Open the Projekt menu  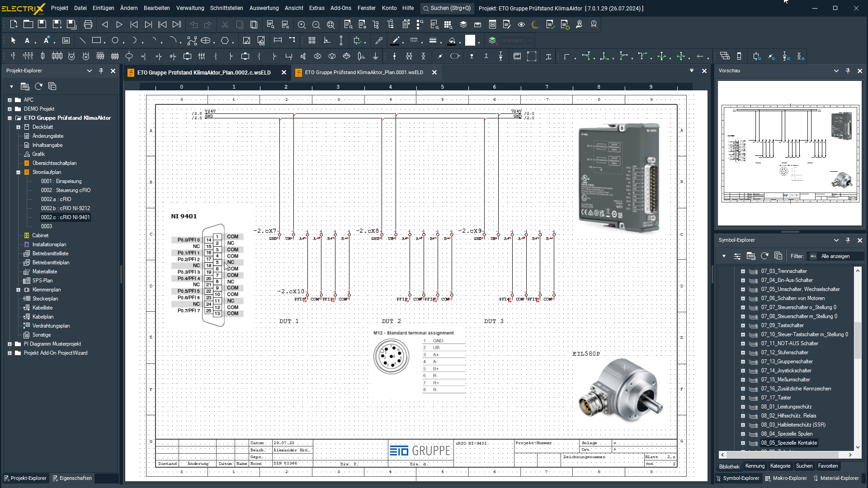[59, 8]
